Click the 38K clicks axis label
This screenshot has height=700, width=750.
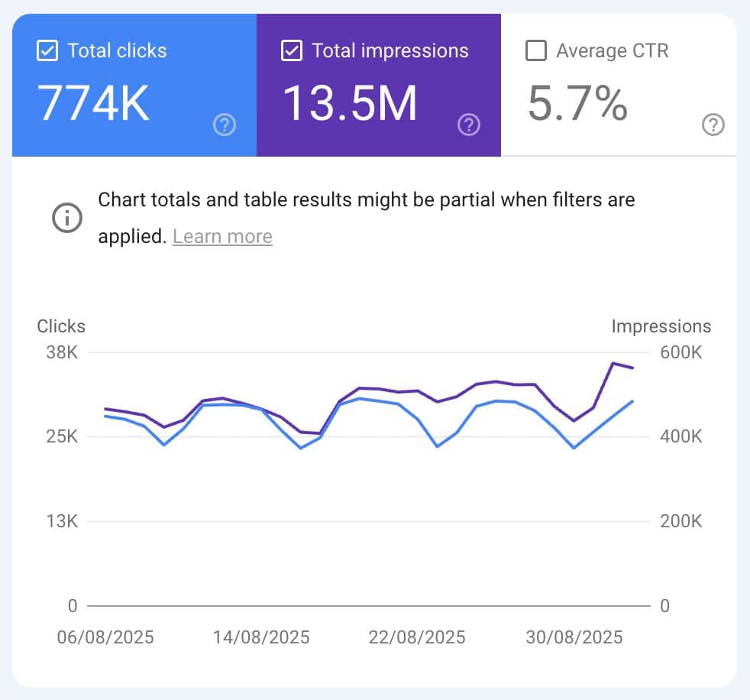(x=62, y=353)
